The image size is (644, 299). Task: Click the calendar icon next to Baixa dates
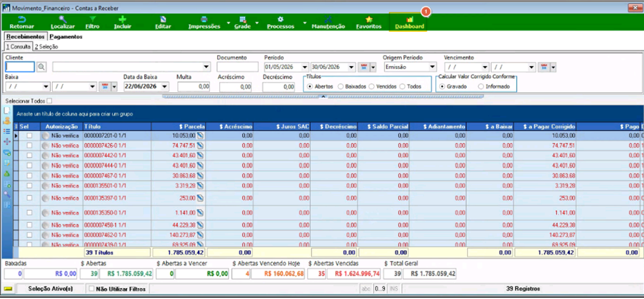[x=105, y=87]
